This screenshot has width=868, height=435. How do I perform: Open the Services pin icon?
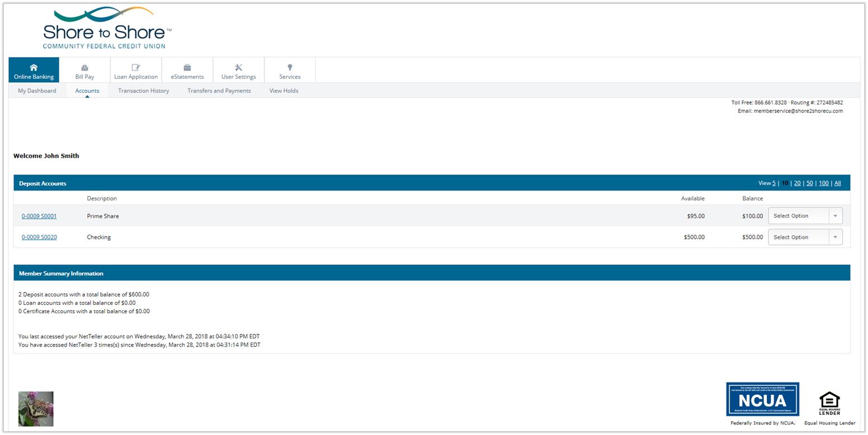tap(290, 67)
